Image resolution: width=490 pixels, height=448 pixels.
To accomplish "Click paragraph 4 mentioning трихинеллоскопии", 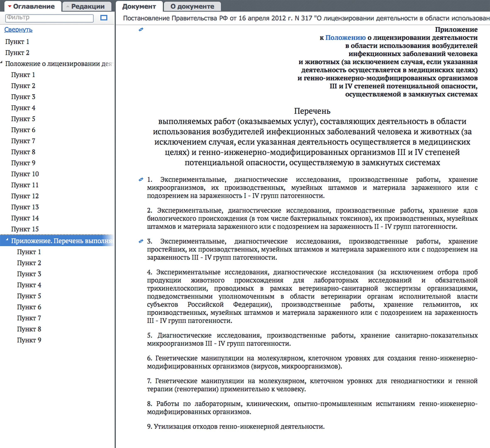I will tap(312, 297).
